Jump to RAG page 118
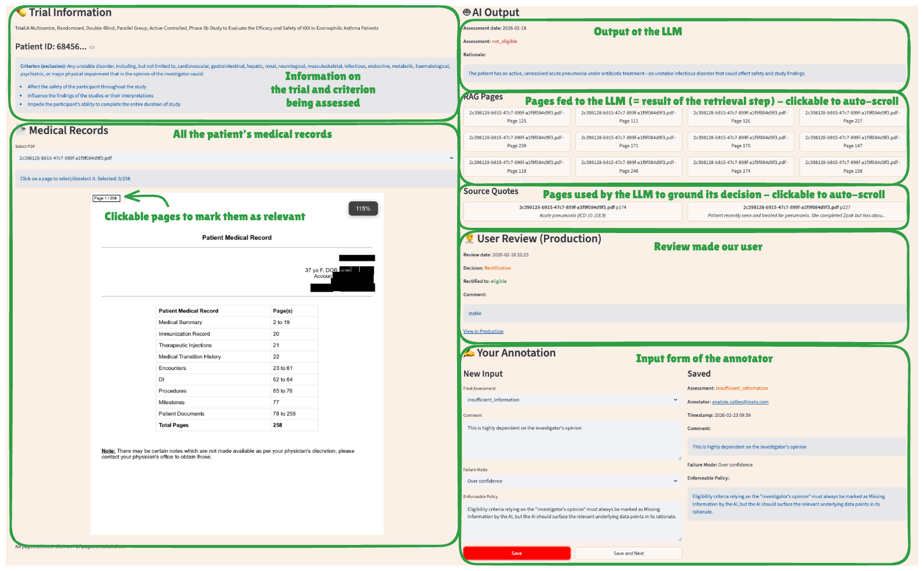Viewport: 924px width, 571px height. 517,166
